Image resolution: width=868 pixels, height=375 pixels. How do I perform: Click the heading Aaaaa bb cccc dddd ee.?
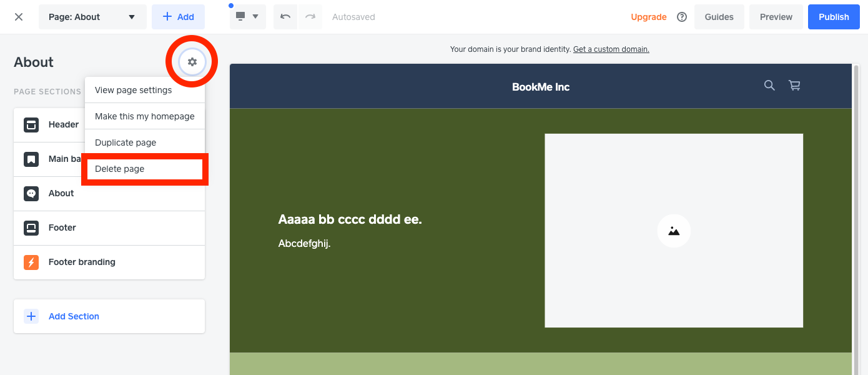pyautogui.click(x=350, y=219)
